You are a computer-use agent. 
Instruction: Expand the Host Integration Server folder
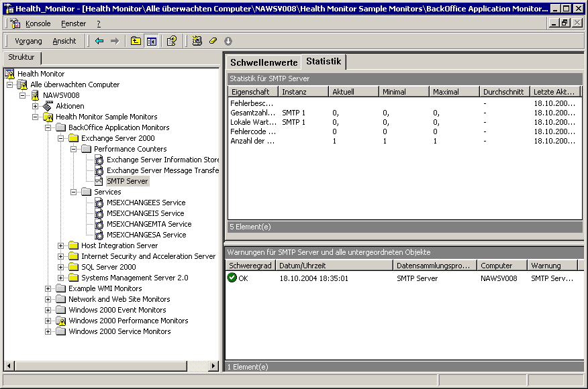(61, 245)
